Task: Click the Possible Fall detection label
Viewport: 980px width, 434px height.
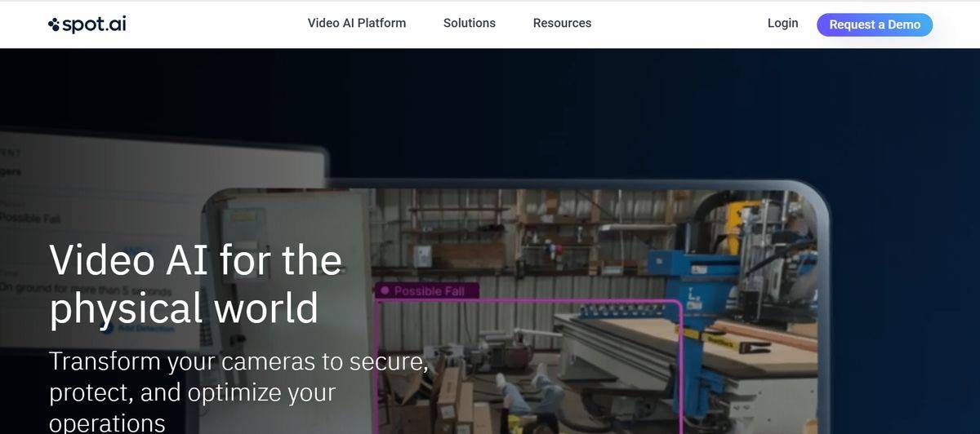Action: pos(427,290)
